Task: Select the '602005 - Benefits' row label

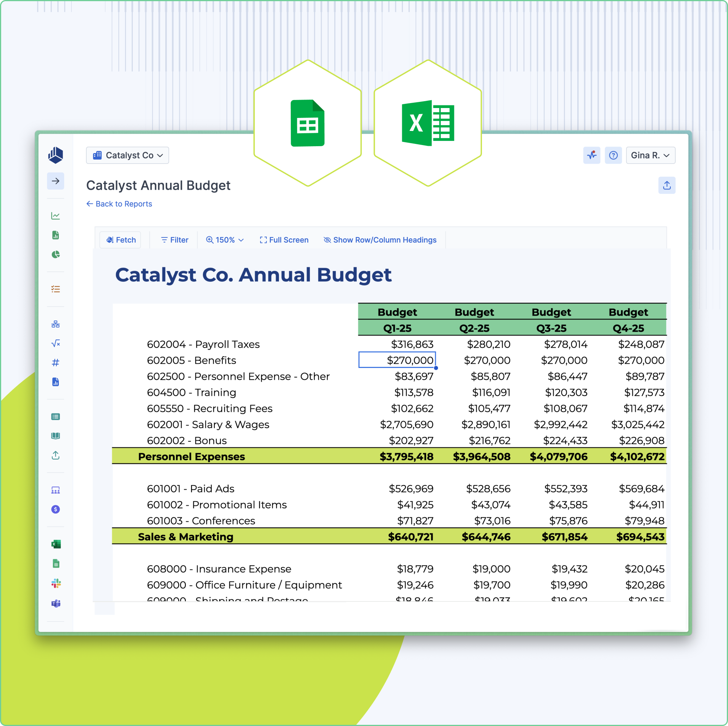Action: click(192, 360)
